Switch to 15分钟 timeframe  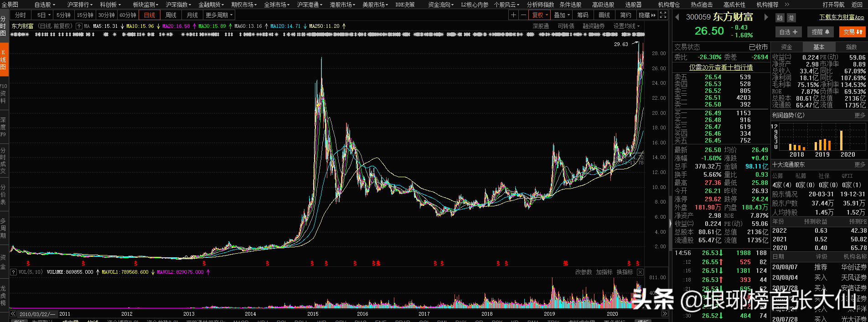[85, 15]
